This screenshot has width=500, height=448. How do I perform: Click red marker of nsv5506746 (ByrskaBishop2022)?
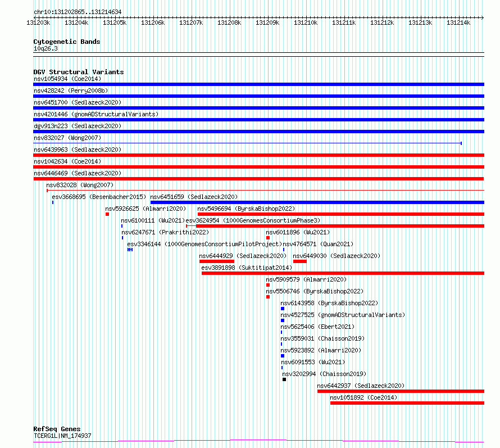pyautogui.click(x=268, y=297)
